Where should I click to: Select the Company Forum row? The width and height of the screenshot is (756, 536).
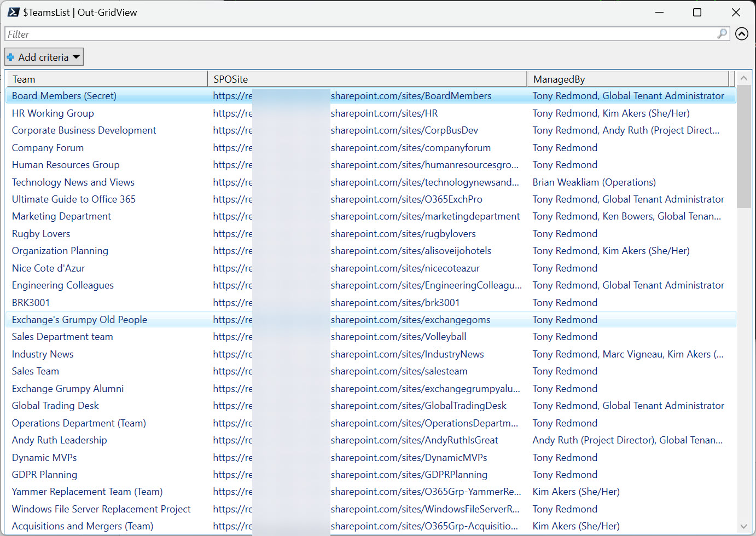pos(371,148)
